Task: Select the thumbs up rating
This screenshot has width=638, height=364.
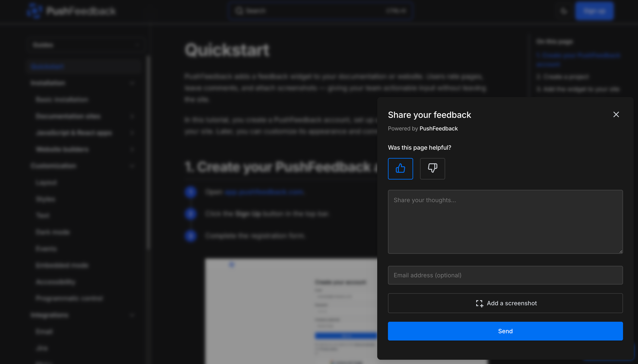Action: click(x=400, y=168)
